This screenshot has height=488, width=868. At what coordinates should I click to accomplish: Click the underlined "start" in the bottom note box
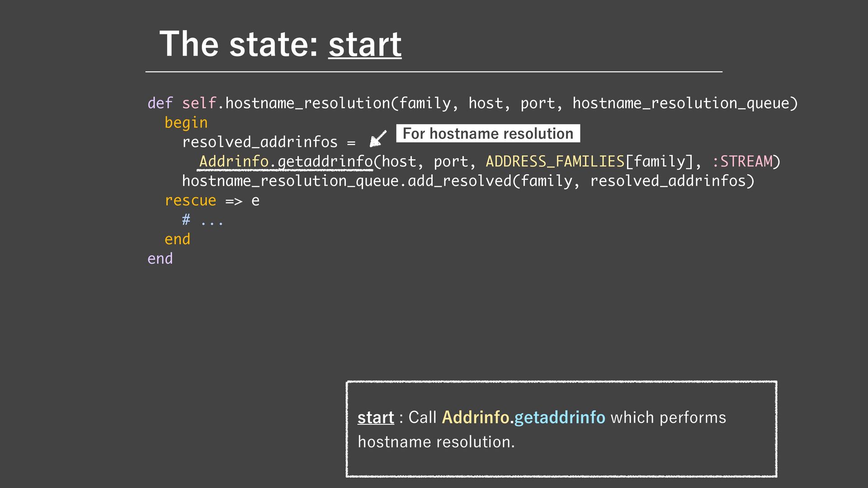(375, 418)
